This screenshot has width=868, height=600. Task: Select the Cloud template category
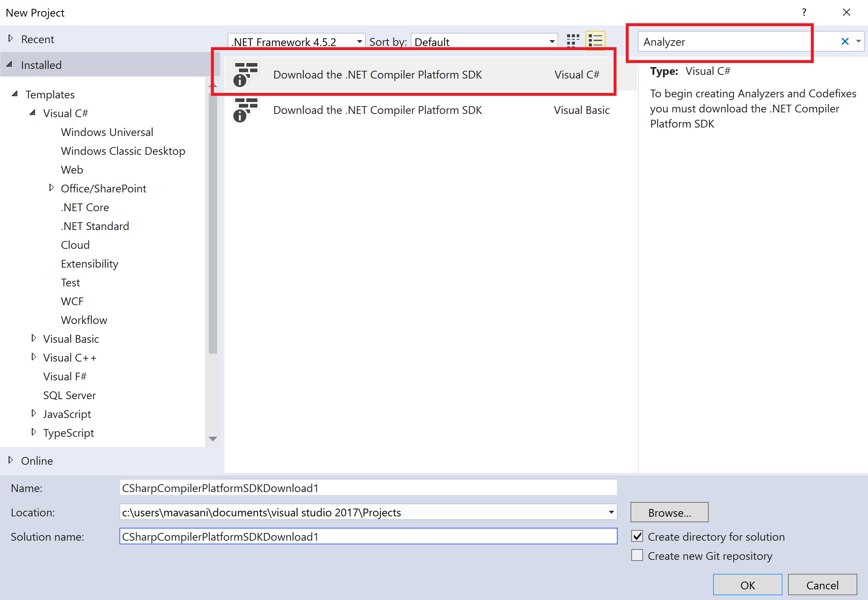point(75,245)
